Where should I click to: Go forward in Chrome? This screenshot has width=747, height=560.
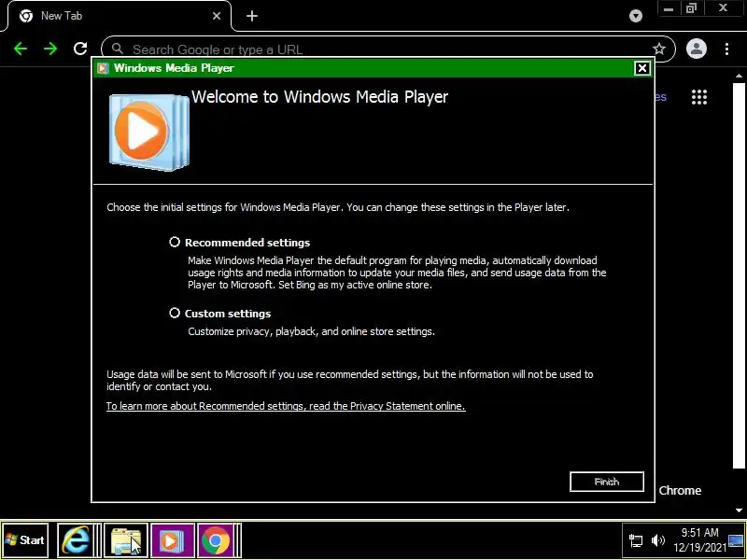coord(50,49)
